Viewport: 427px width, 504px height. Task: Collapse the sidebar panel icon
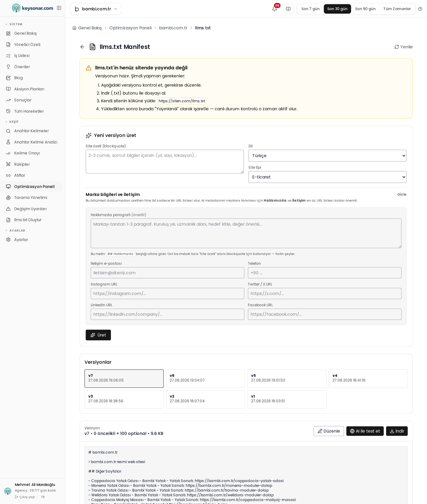click(59, 8)
